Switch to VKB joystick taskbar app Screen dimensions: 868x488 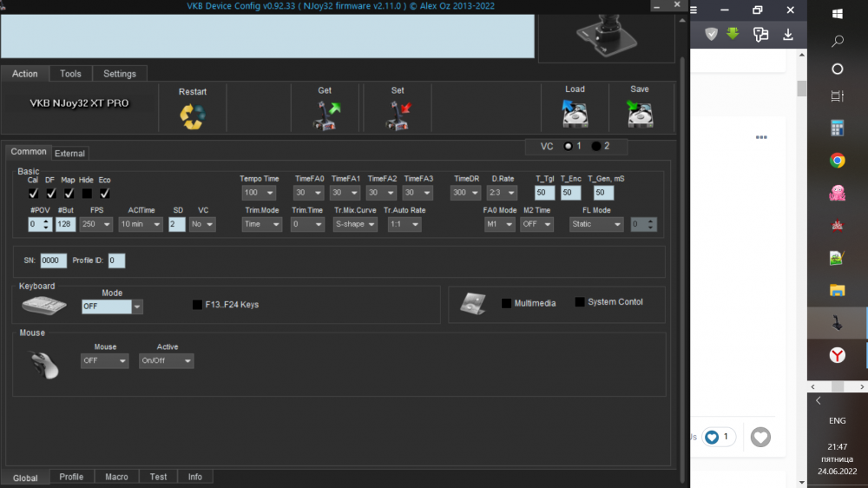point(837,322)
